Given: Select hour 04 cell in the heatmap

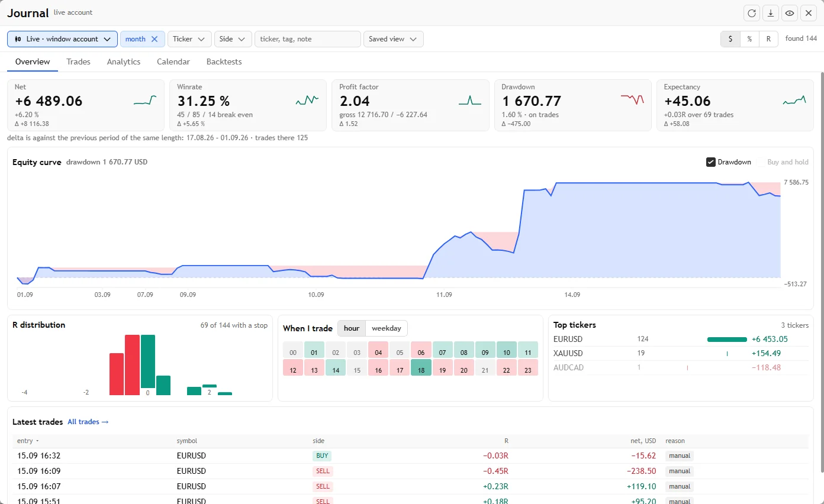Looking at the screenshot, I should [378, 350].
